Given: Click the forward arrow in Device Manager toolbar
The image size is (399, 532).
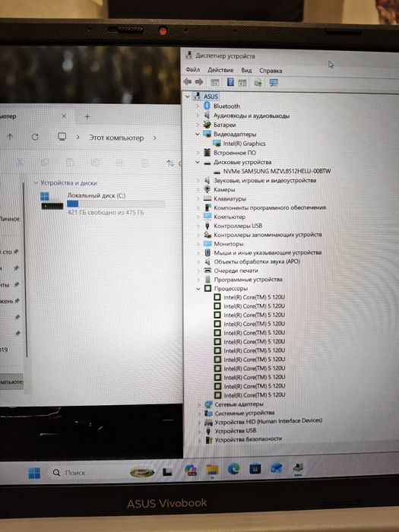Looking at the screenshot, I should click(199, 82).
